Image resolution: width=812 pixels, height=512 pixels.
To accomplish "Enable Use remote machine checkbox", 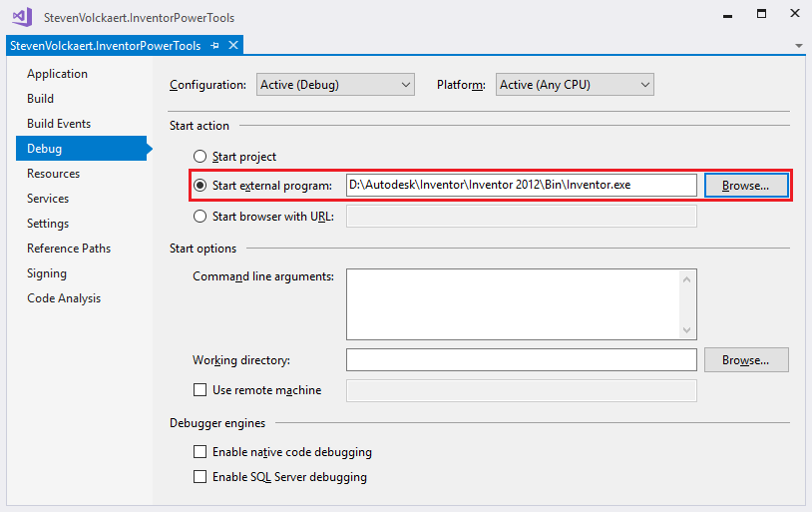I will [x=200, y=389].
